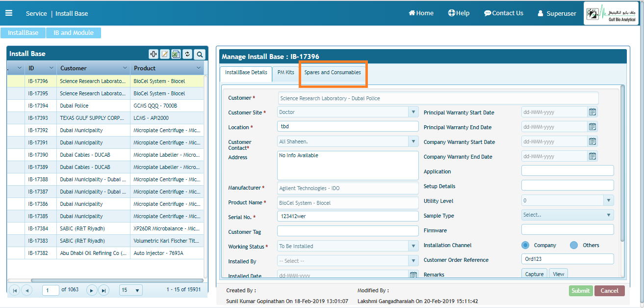The width and height of the screenshot is (644, 308).
Task: Refresh the Install Base grid
Action: point(187,54)
